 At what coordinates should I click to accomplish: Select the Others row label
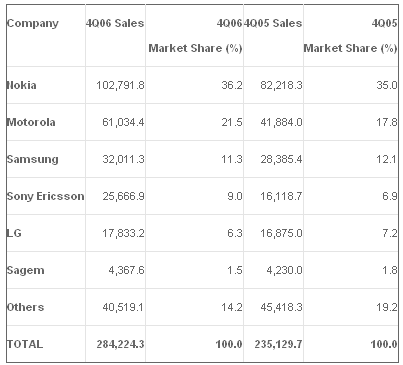pos(26,307)
